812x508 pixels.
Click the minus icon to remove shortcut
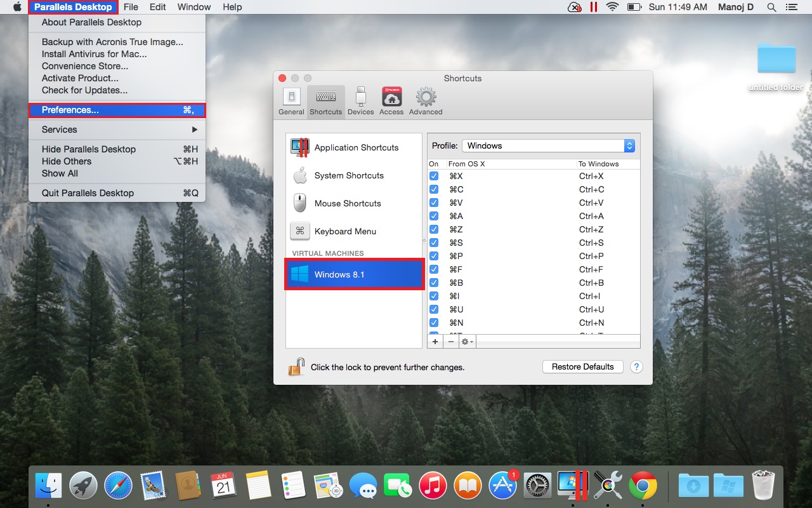point(451,342)
